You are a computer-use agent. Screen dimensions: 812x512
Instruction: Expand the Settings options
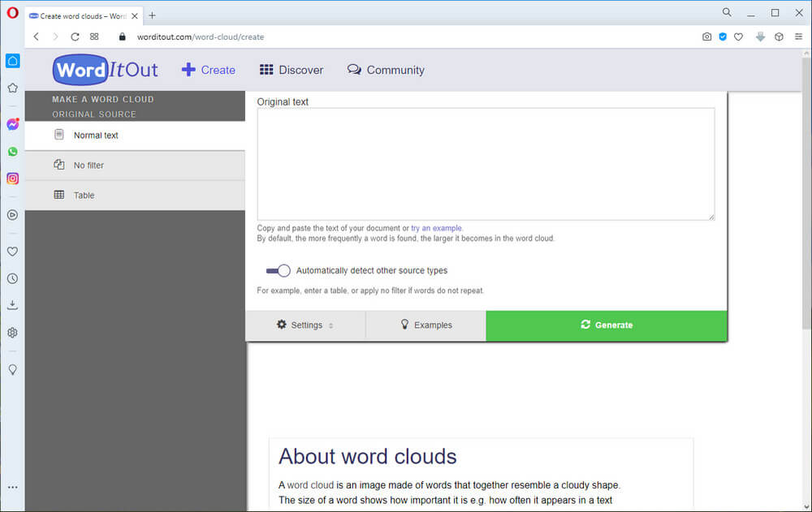tap(305, 325)
